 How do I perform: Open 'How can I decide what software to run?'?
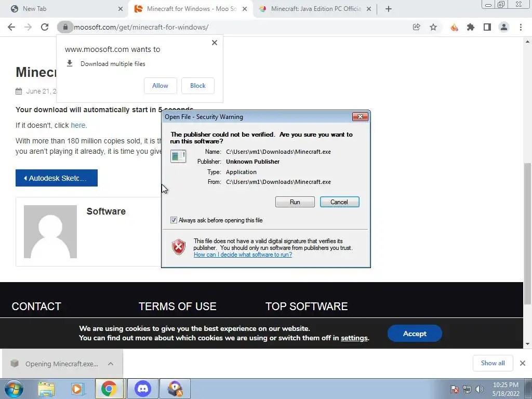(x=243, y=255)
